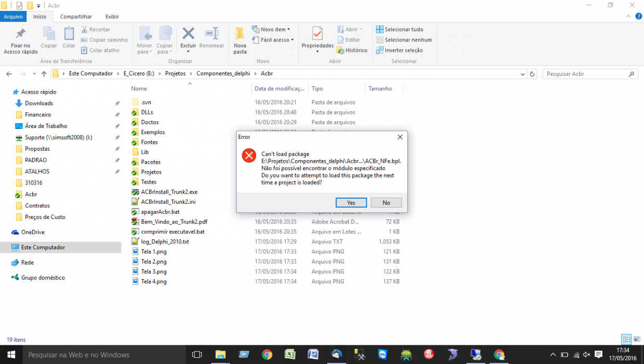Open ribbon help question mark
Screen dimensions: 644x364
click(638, 17)
